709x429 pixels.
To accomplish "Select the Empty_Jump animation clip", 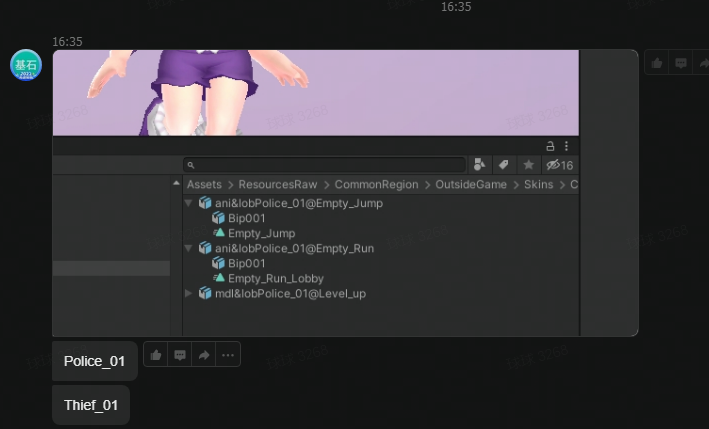I will click(261, 233).
